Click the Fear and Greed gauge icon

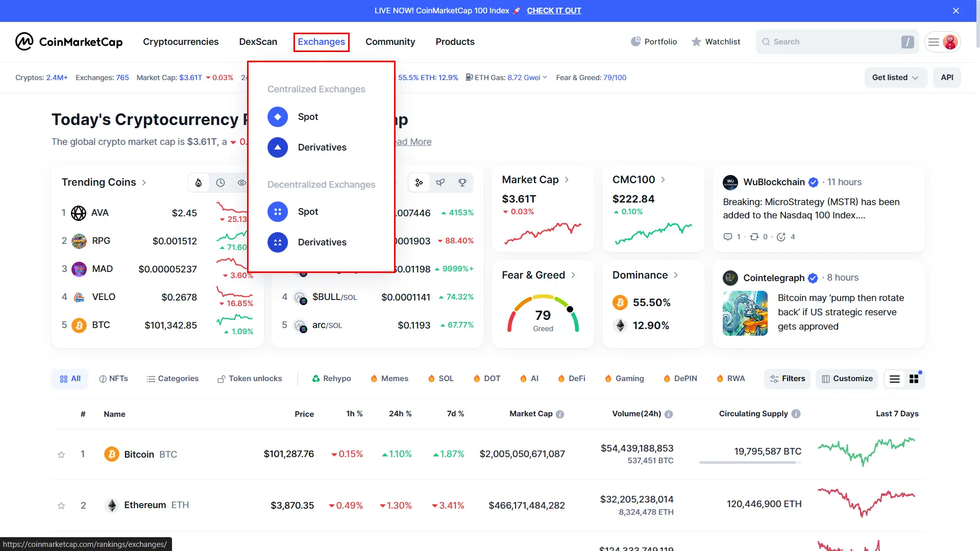(x=542, y=313)
